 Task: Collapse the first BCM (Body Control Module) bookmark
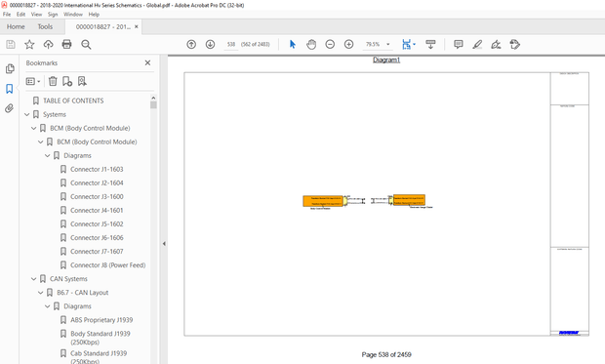33,128
